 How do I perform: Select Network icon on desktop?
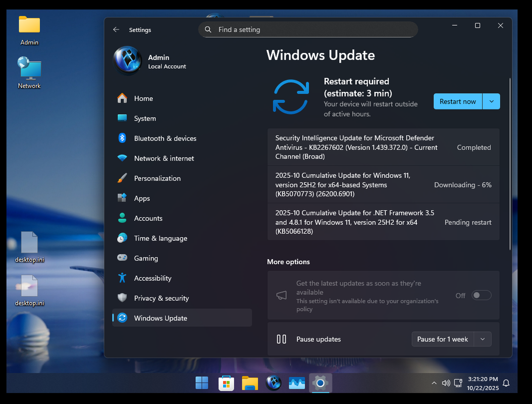[x=29, y=73]
